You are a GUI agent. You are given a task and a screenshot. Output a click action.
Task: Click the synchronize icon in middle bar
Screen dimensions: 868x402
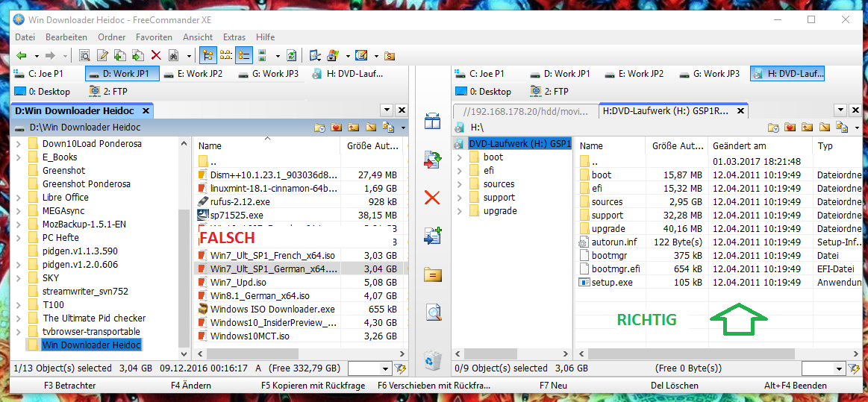click(x=432, y=160)
